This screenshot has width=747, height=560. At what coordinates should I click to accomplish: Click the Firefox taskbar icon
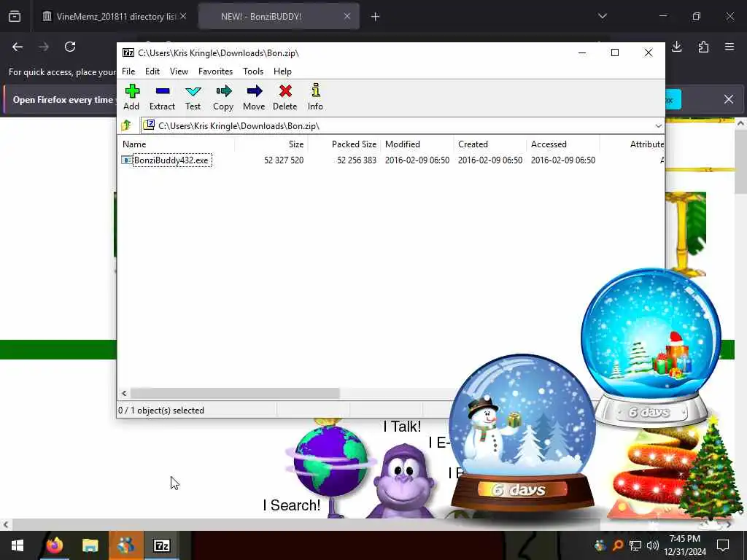click(x=54, y=545)
